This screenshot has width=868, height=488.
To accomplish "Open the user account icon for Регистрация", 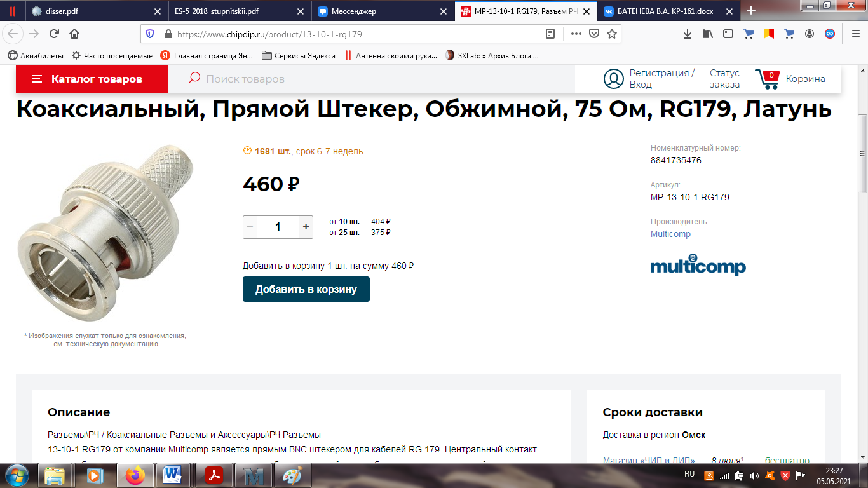I will [614, 79].
